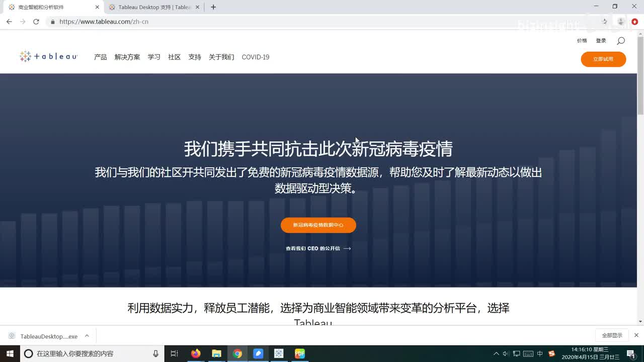The width and height of the screenshot is (644, 362).
Task: Open the Task View taskbar icon
Action: click(x=174, y=353)
